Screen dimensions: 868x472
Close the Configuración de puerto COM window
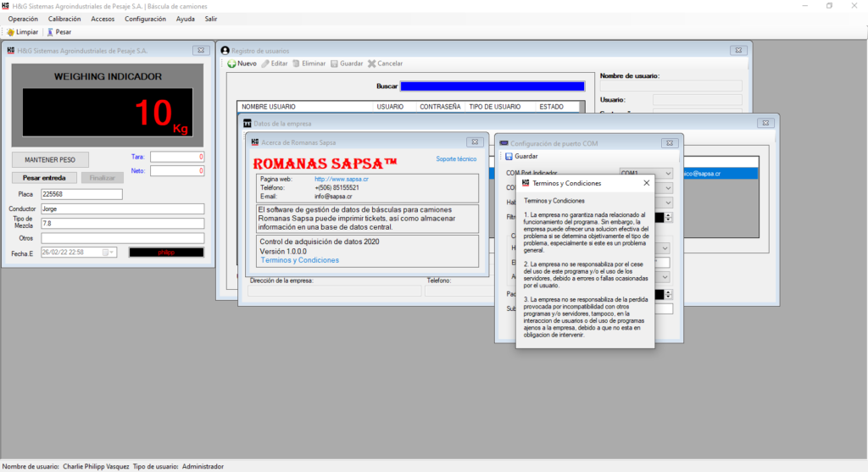click(670, 143)
